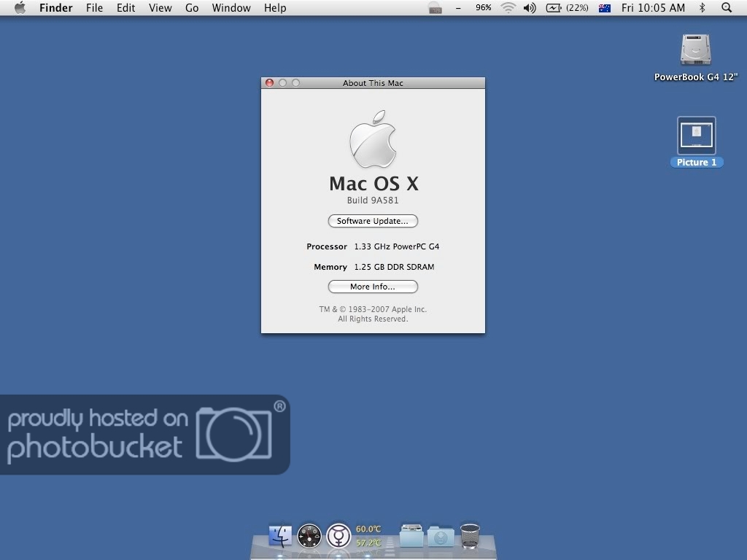
Task: Click the More Info button
Action: pos(373,287)
